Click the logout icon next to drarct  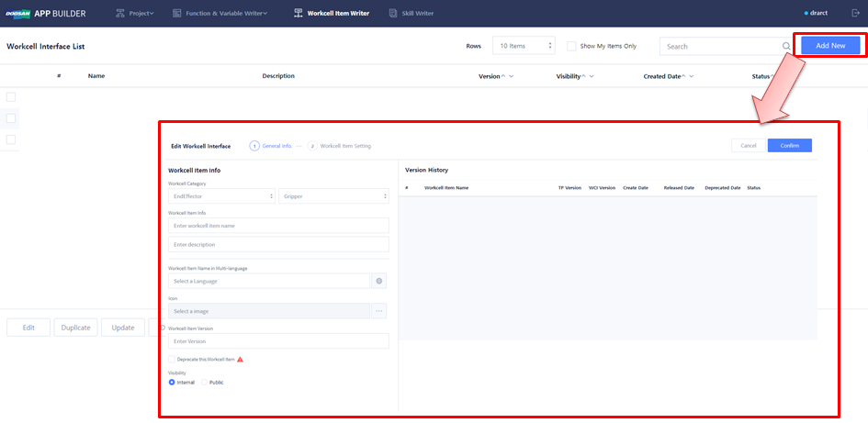855,14
